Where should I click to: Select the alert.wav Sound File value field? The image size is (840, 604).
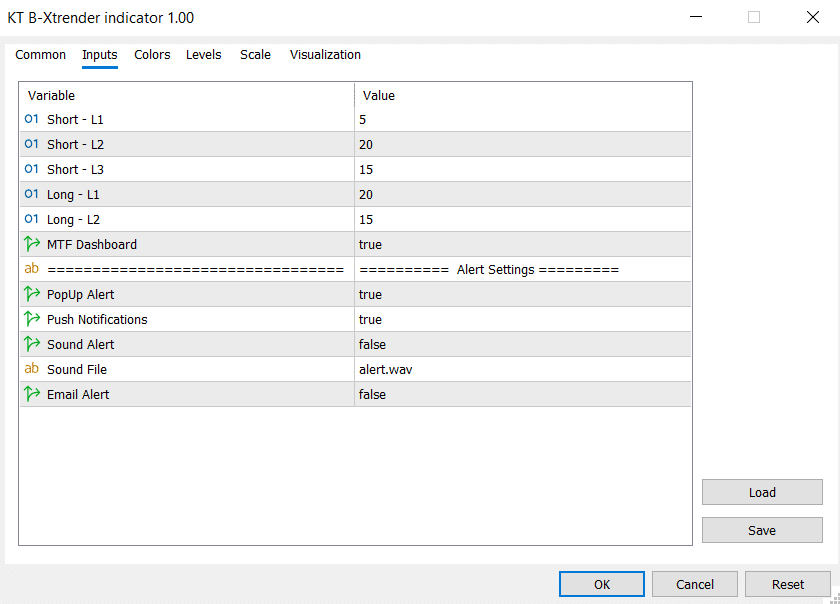(x=522, y=370)
